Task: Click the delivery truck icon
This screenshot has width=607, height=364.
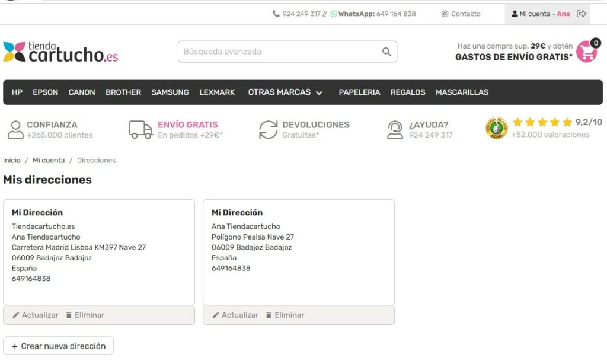Action: point(140,129)
